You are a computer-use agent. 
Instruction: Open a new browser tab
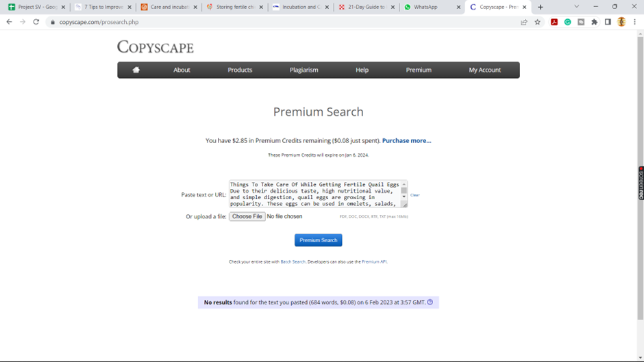(541, 7)
